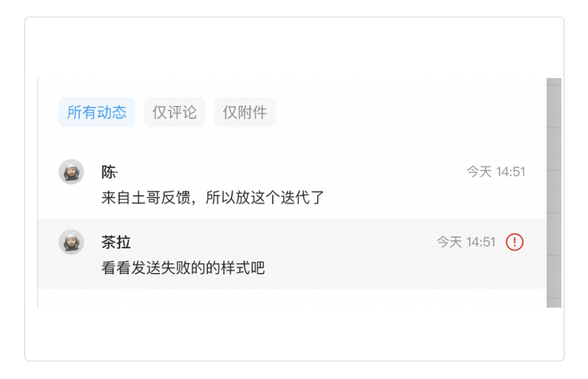Show only attachments via 仅附件 tab

tap(245, 113)
